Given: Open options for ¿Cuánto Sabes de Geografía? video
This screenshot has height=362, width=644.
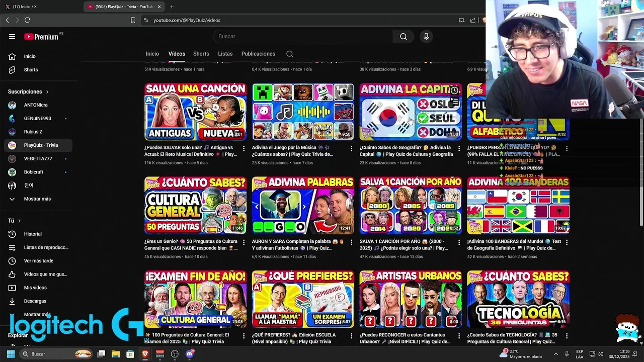Looking at the screenshot, I should pos(459,148).
